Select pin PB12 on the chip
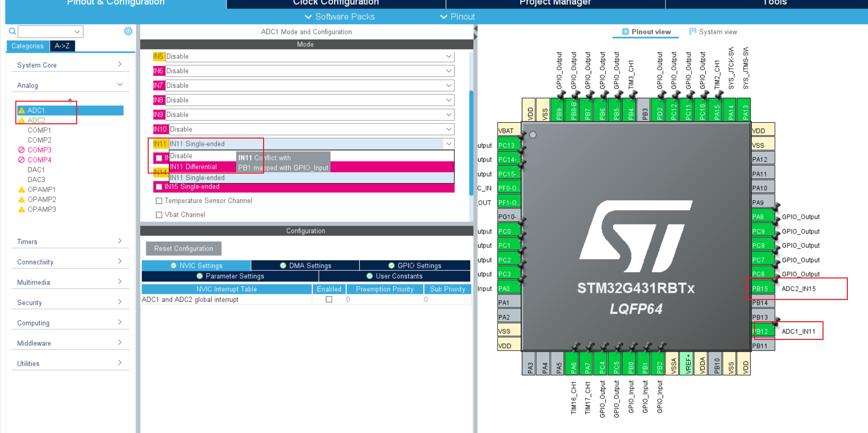 (763, 332)
